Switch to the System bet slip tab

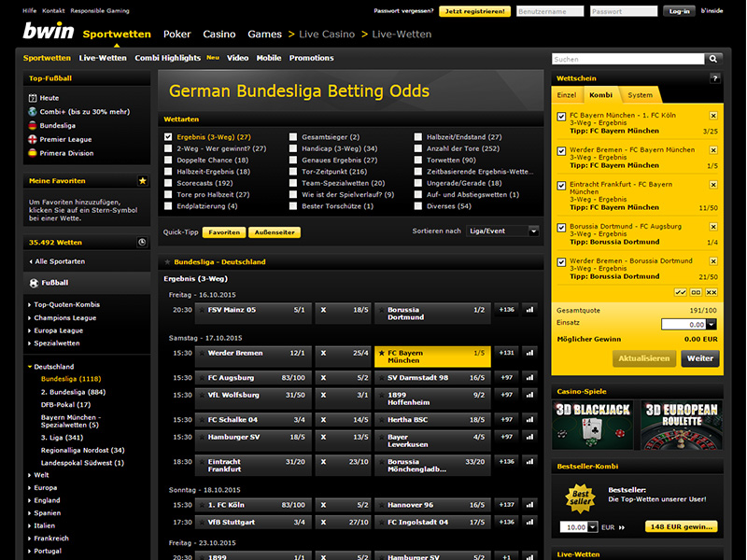tap(640, 95)
